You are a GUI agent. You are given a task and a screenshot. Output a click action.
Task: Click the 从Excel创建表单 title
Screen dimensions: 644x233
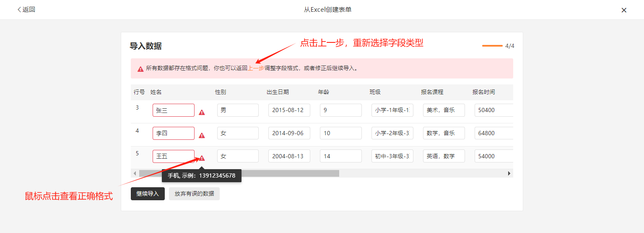click(x=328, y=10)
